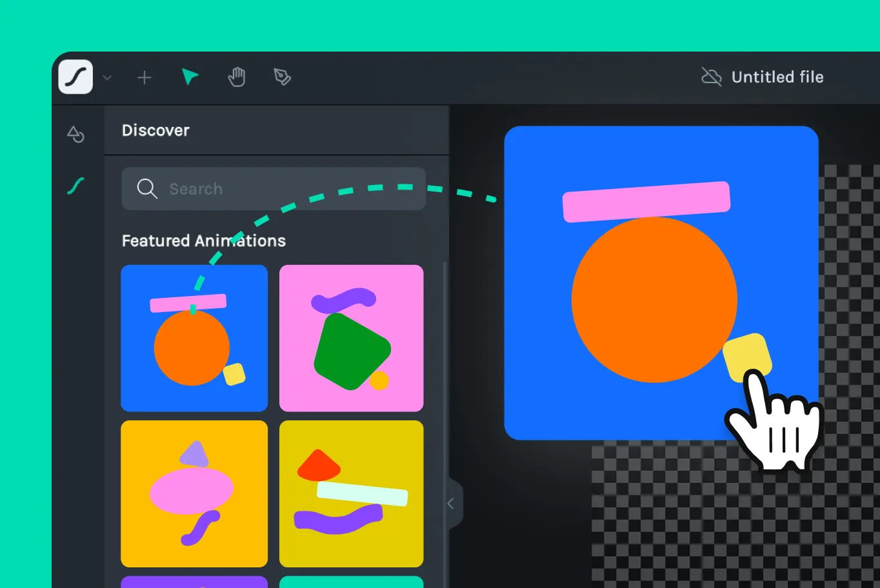Viewport: 880px width, 588px height.
Task: Open the Discover sidebar icon
Action: click(76, 186)
